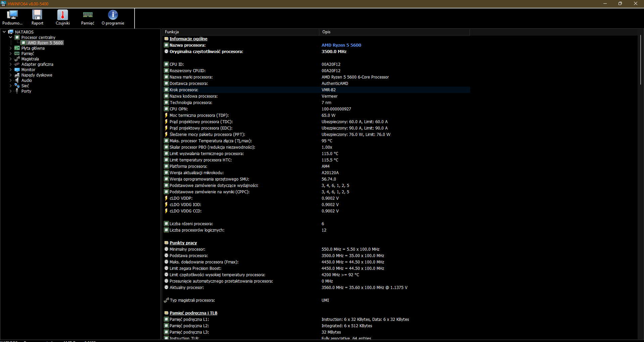Collapse the Procesor centralny branch
The image size is (644, 342).
tap(10, 37)
